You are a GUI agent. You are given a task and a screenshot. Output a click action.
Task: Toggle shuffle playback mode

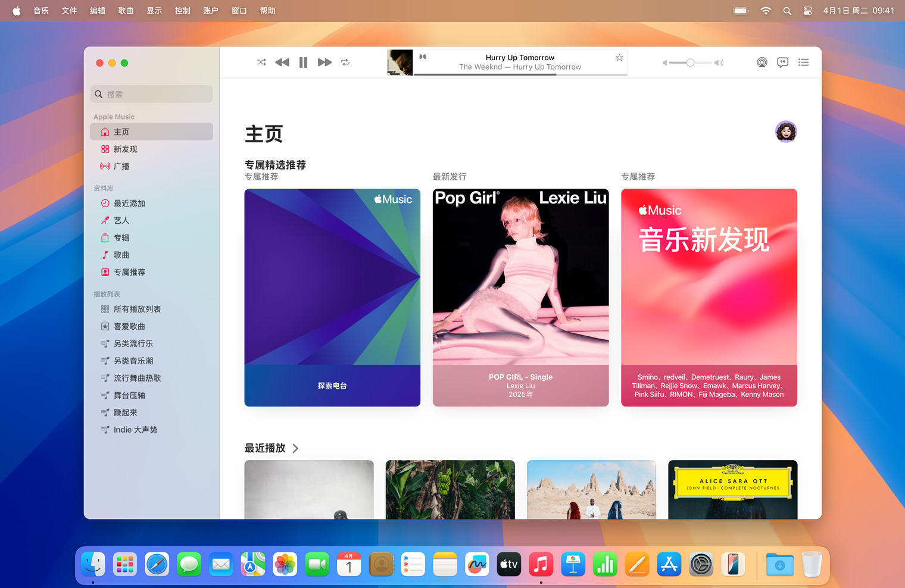click(261, 62)
